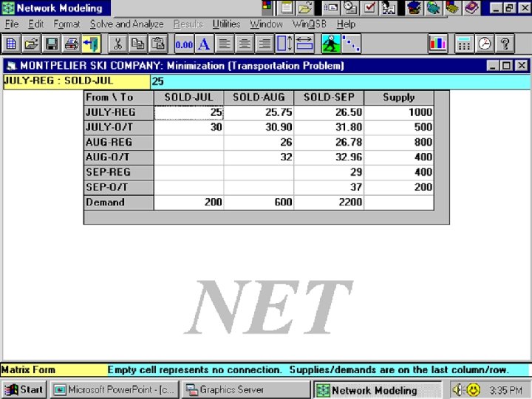The image size is (532, 399).
Task: Click Network Modeling taskbar button
Action: pos(378,389)
